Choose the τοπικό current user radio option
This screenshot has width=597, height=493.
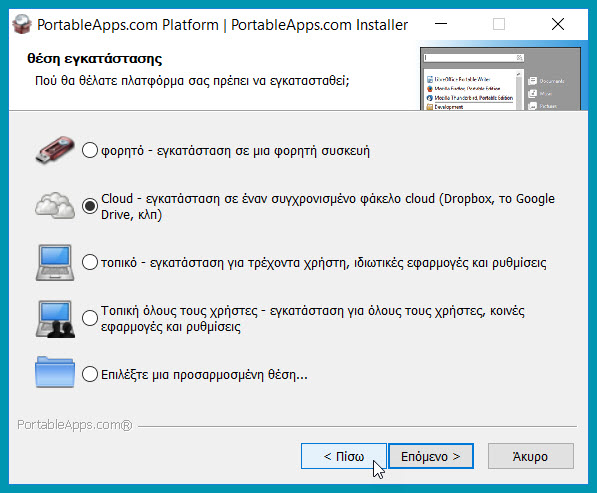click(x=90, y=262)
